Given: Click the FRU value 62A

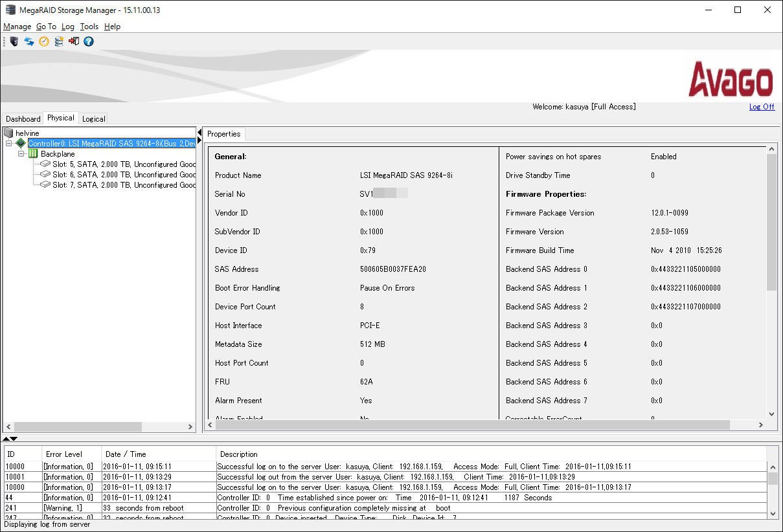Looking at the screenshot, I should [367, 382].
